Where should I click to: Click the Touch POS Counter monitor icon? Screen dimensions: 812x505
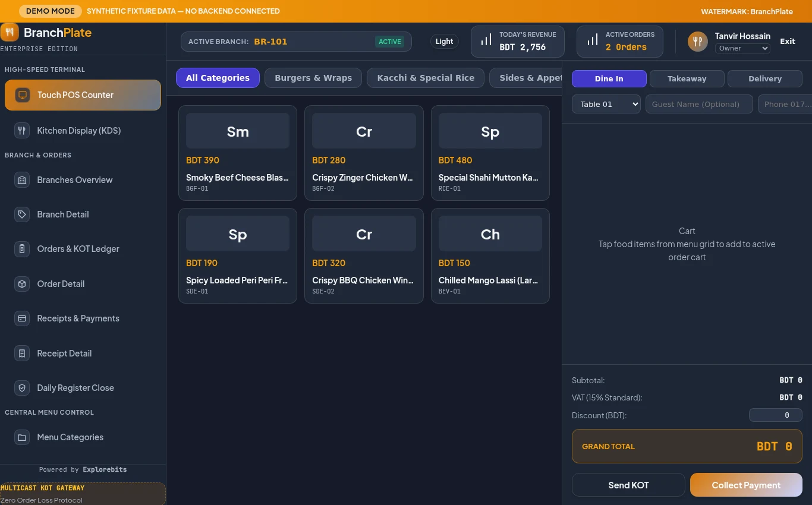23,95
